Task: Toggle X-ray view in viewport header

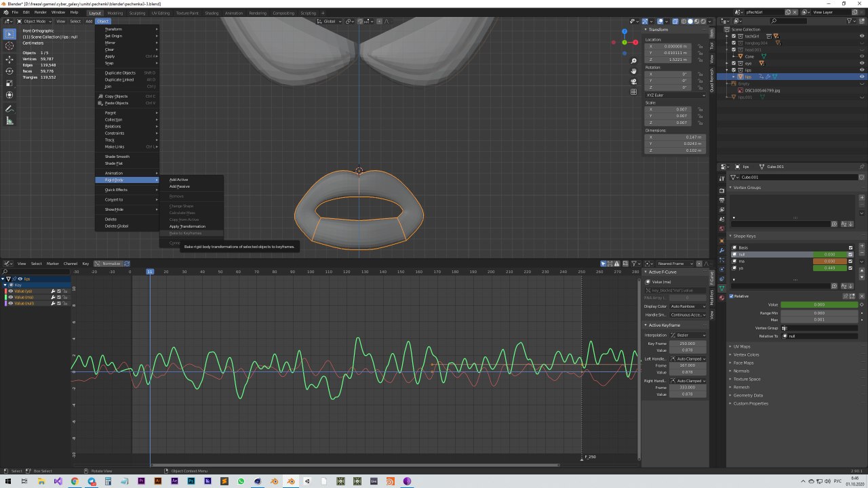Action: (675, 21)
